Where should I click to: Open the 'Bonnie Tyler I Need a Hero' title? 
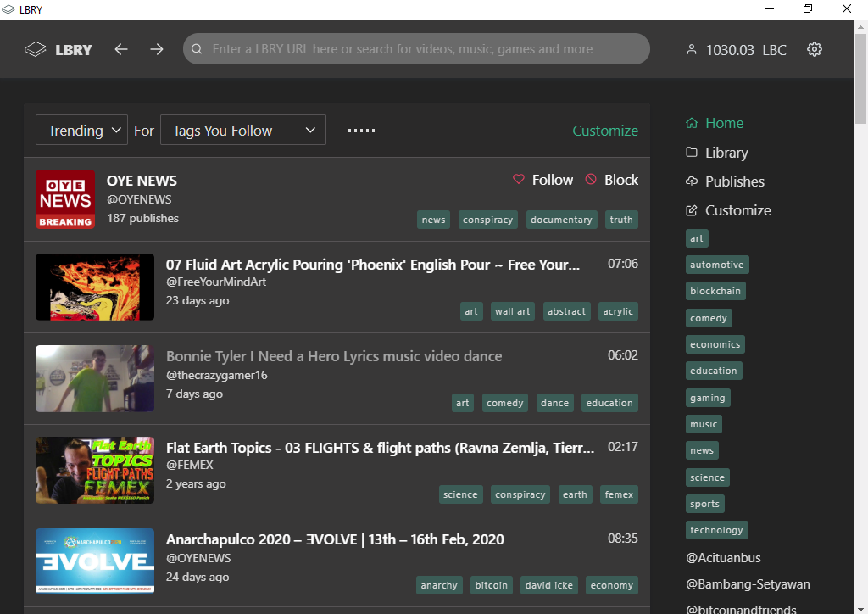pos(334,356)
